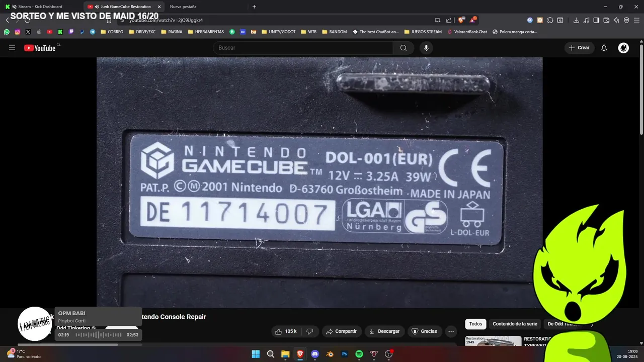Open the Behance bookmark
Viewport: 644px width, 362px height.
(243, 32)
